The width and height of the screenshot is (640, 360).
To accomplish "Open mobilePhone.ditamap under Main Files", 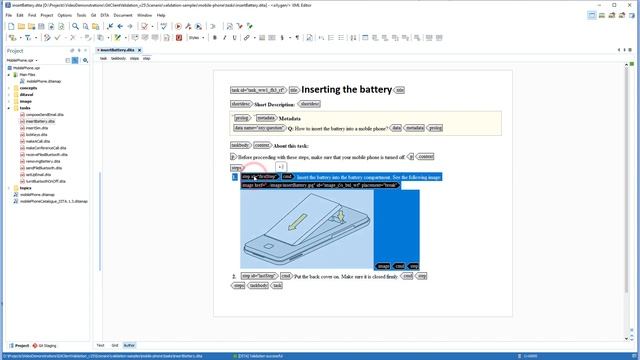I will point(43,81).
